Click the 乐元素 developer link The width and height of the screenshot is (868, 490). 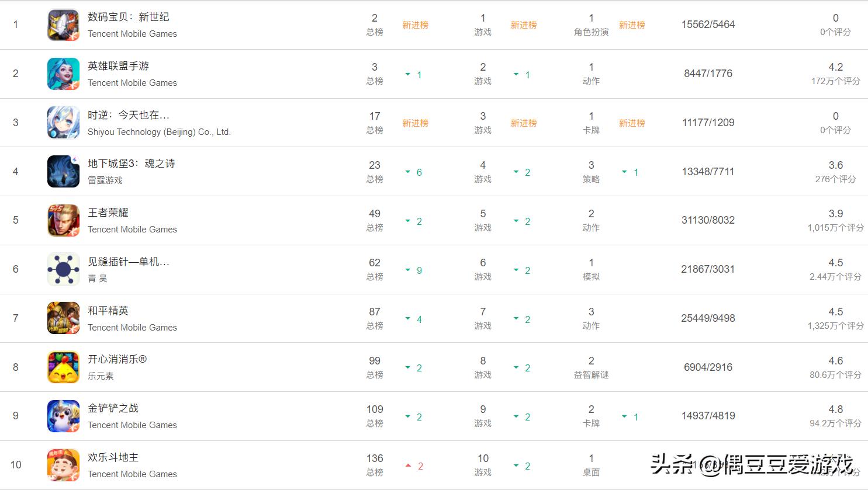pyautogui.click(x=101, y=376)
